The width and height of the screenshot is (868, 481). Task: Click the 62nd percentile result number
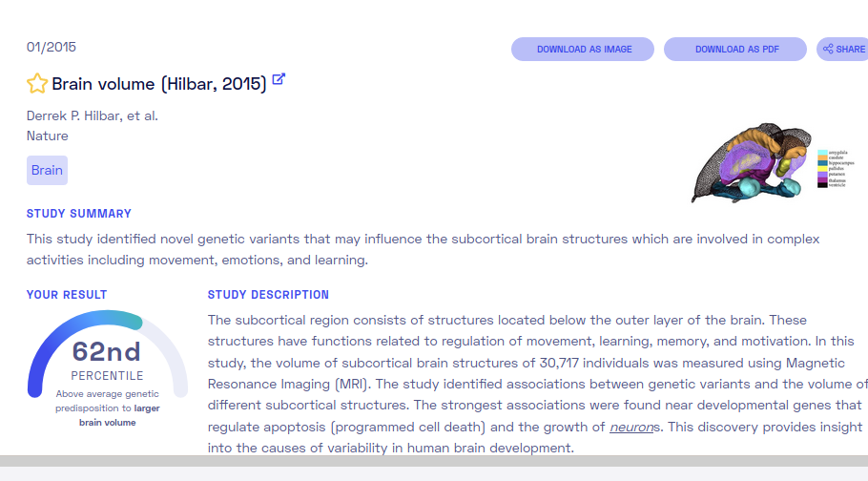[107, 351]
